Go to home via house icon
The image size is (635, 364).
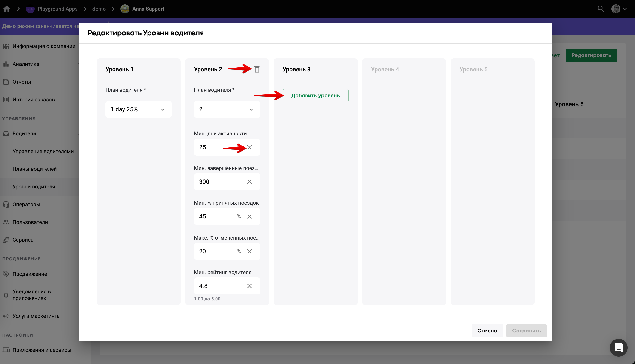pyautogui.click(x=7, y=9)
